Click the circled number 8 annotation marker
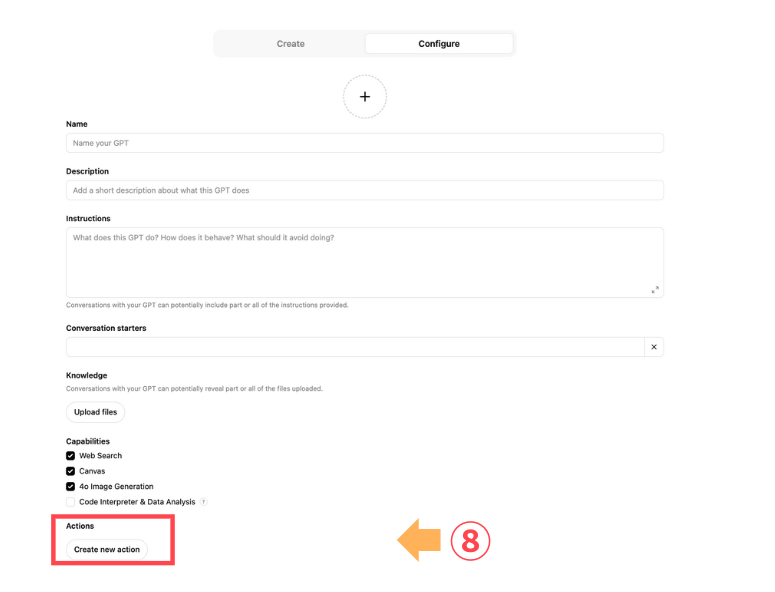This screenshot has height=592, width=775. pos(470,541)
